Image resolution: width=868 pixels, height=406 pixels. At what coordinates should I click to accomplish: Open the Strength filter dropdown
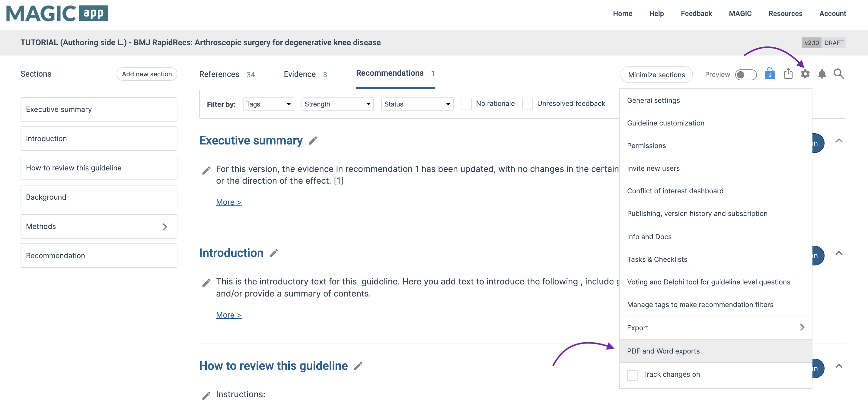(337, 104)
